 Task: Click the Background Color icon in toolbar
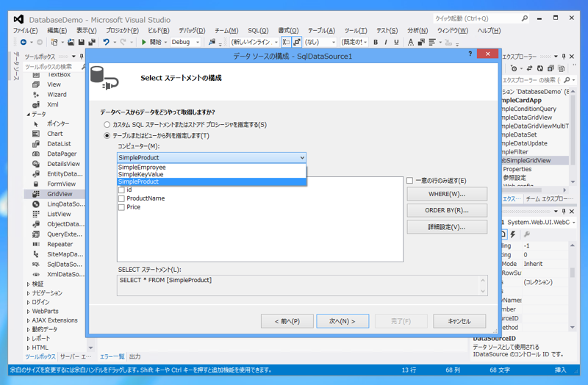coord(421,43)
